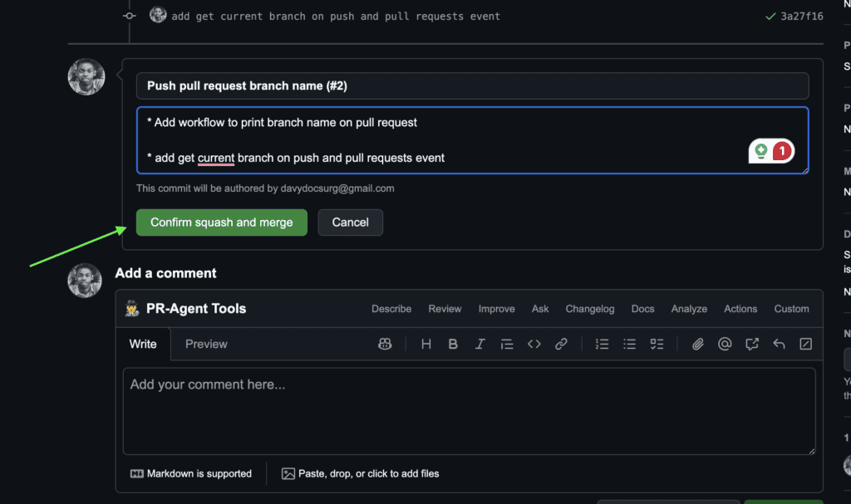Screen dimensions: 851x504
Task: Open saved replies with the reply arrow icon
Action: point(779,344)
